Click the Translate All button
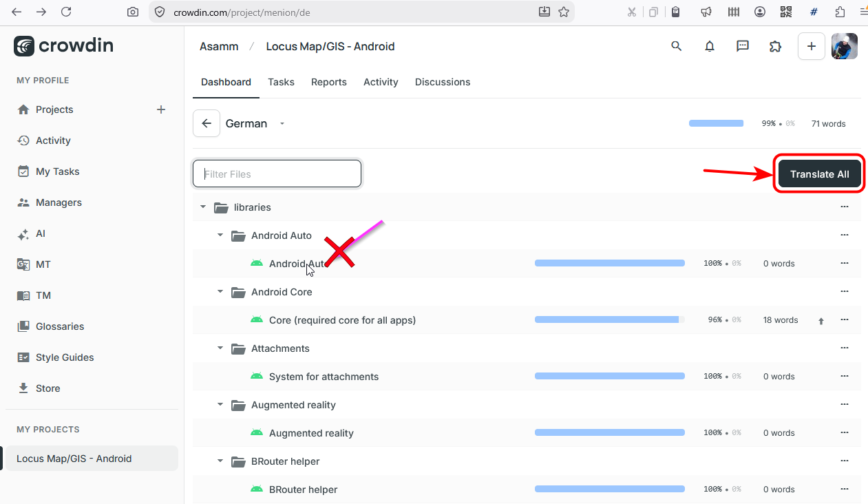Image resolution: width=868 pixels, height=504 pixels. tap(820, 174)
